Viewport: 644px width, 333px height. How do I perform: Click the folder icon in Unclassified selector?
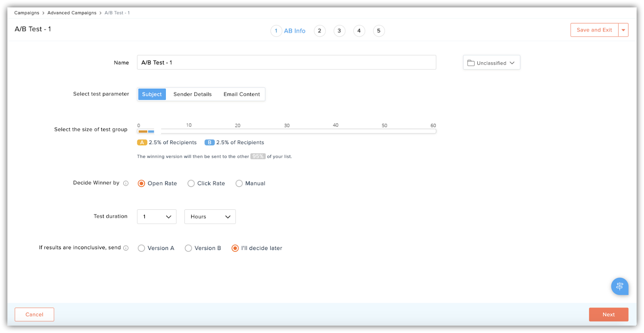(471, 63)
